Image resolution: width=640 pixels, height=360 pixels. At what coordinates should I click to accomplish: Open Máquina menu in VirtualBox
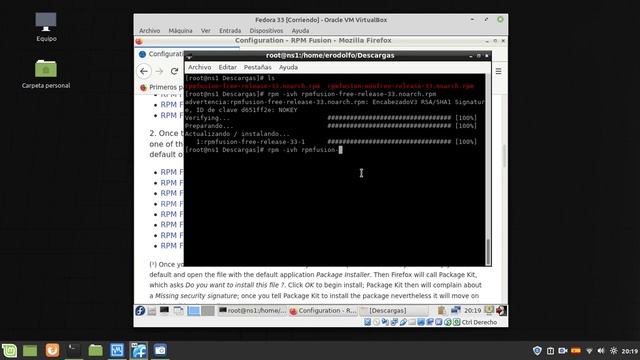[x=180, y=31]
